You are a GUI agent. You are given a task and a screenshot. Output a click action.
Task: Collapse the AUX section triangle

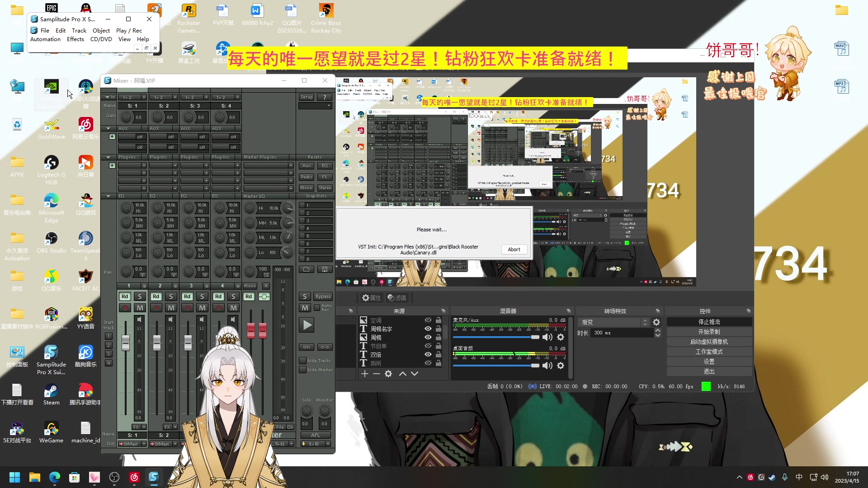[108, 128]
